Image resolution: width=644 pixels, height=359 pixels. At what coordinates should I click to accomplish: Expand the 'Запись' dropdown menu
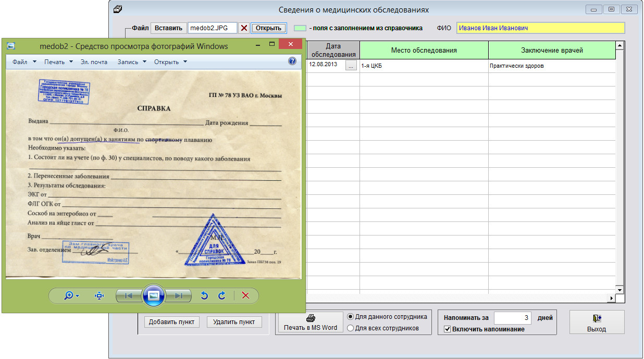(x=131, y=62)
